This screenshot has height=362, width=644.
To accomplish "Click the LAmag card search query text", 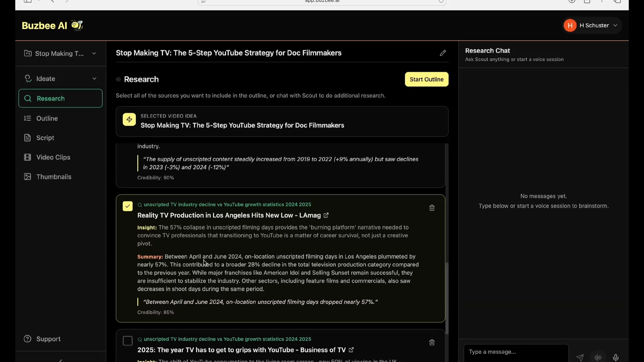I will coord(227,204).
